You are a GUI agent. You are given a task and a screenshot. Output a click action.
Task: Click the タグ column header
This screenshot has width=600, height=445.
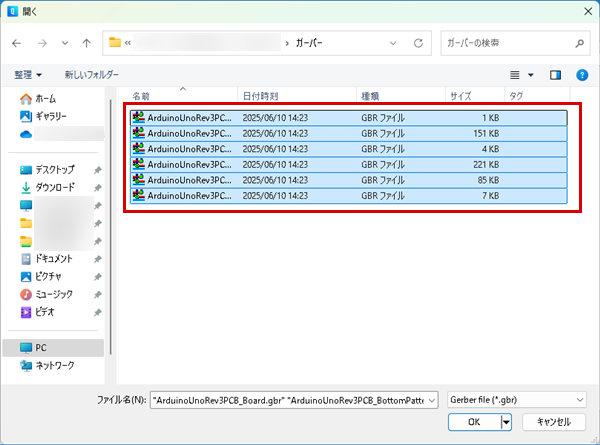point(516,96)
